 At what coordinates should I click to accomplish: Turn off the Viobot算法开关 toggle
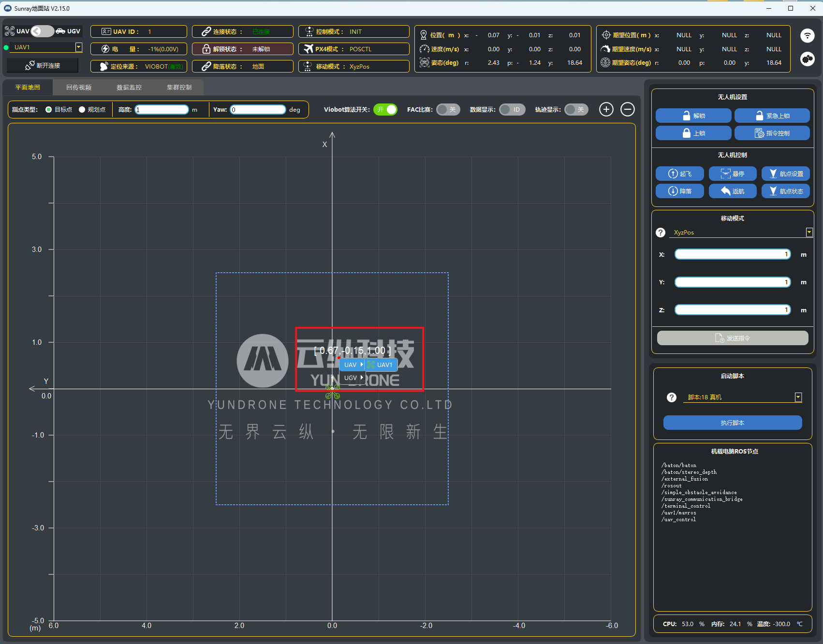[x=385, y=110]
